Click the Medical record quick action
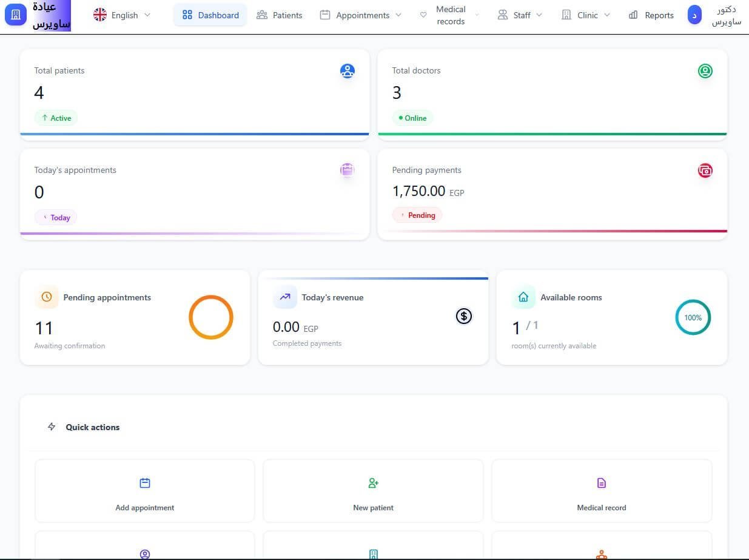749x560 pixels. point(602,491)
